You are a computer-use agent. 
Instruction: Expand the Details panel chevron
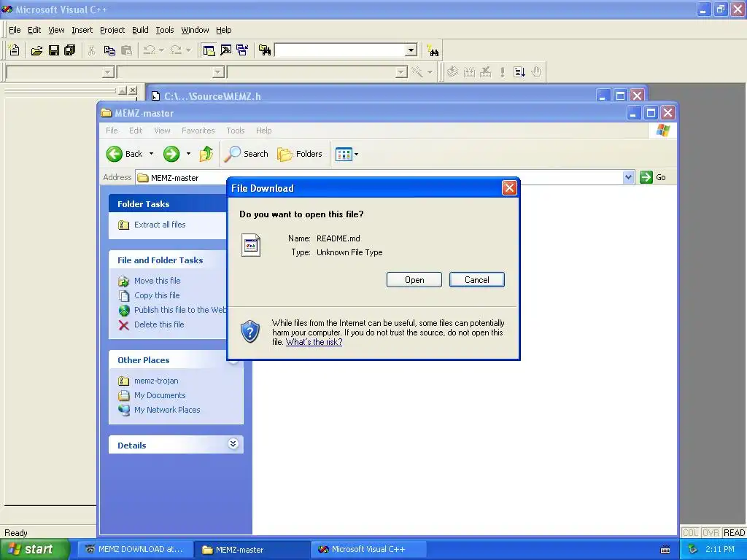(x=233, y=444)
